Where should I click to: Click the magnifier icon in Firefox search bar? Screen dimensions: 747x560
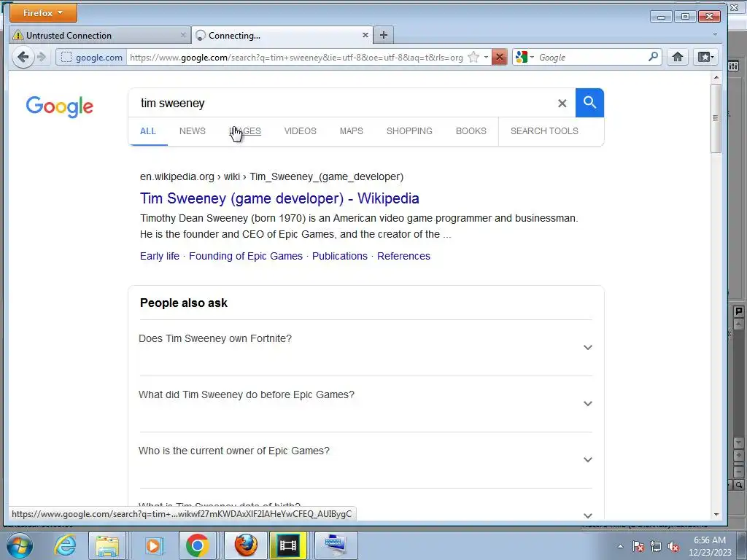653,57
